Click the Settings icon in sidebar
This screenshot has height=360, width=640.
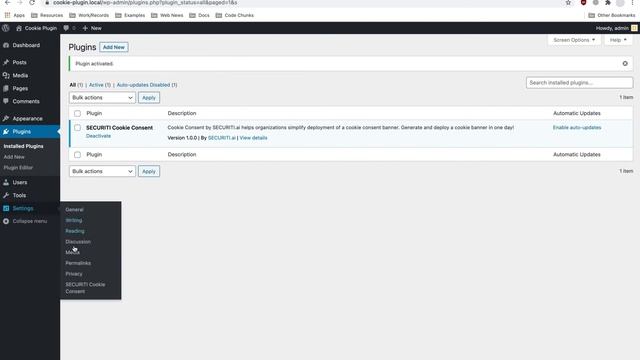coord(6,209)
